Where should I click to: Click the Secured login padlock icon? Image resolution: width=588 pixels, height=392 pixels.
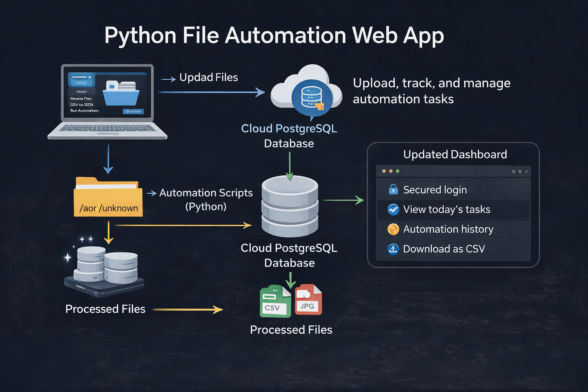[393, 189]
